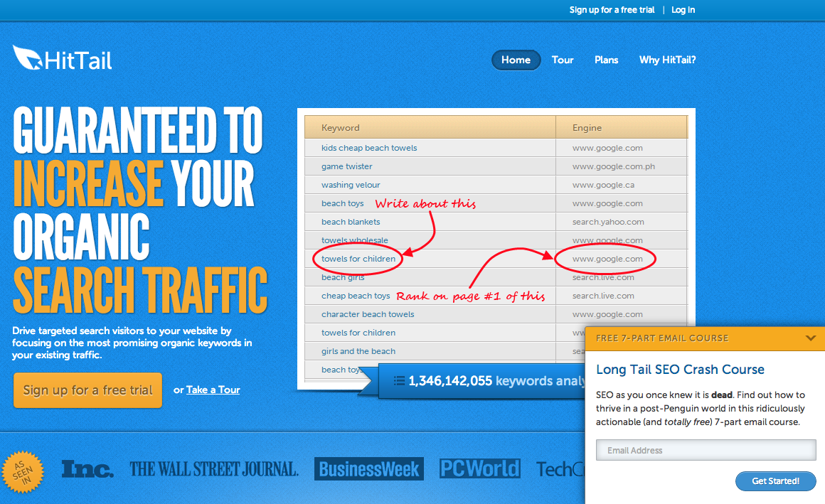Collapse the free email course popup
The width and height of the screenshot is (825, 504).
point(810,338)
